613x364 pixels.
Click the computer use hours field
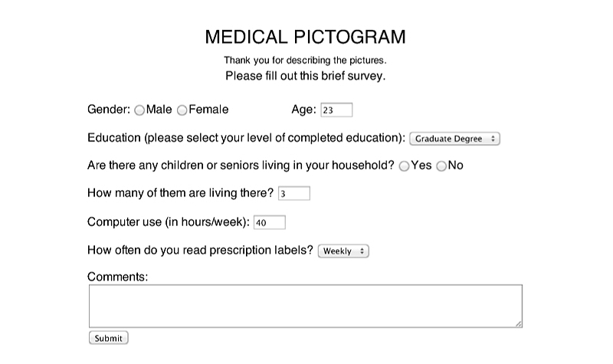coord(269,222)
